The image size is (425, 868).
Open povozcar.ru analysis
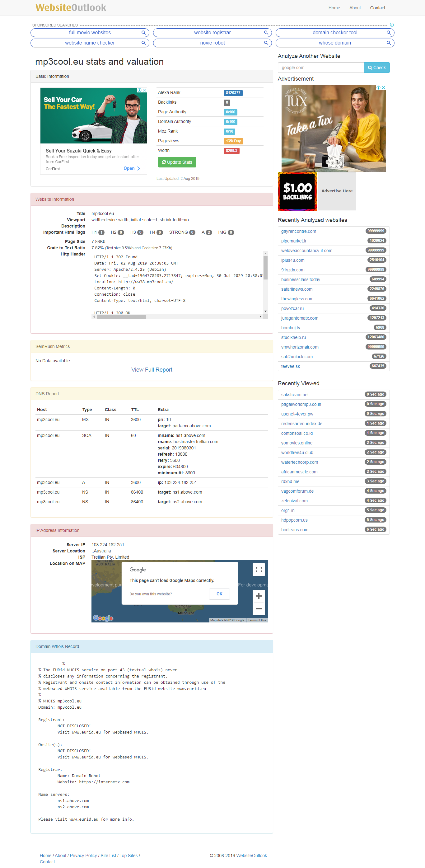(x=293, y=309)
